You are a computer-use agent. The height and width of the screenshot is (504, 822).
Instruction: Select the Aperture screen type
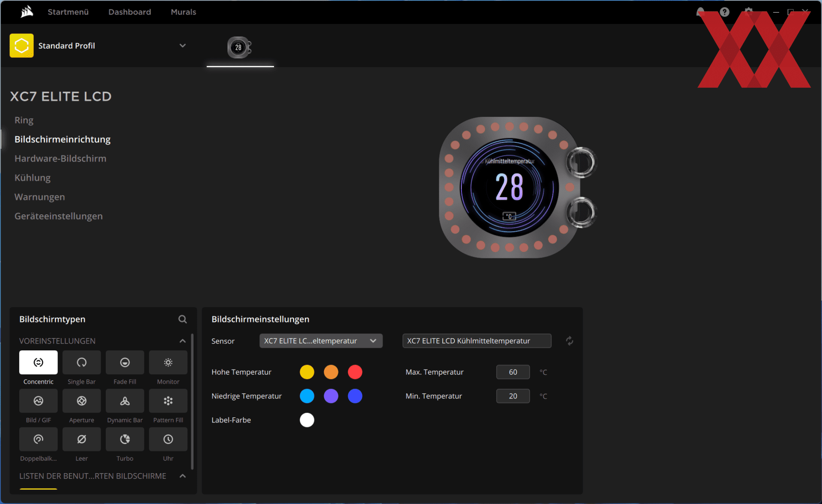(x=81, y=401)
